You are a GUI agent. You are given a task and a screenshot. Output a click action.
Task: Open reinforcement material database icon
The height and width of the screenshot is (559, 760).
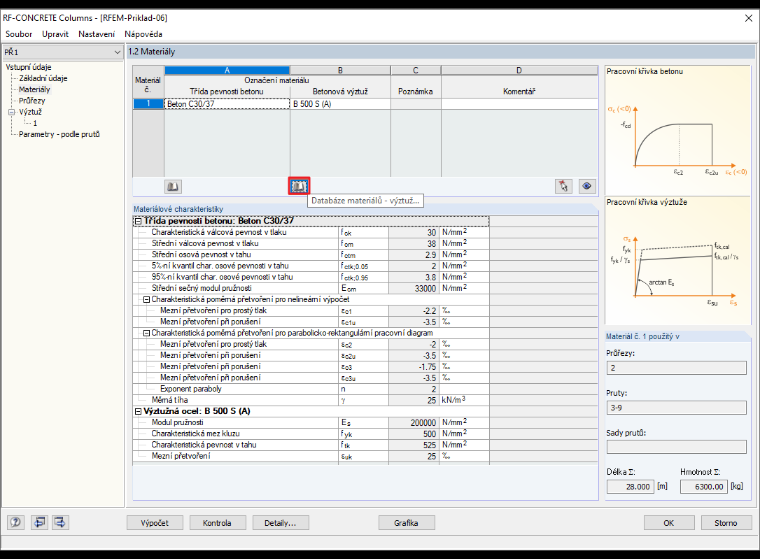point(299,186)
